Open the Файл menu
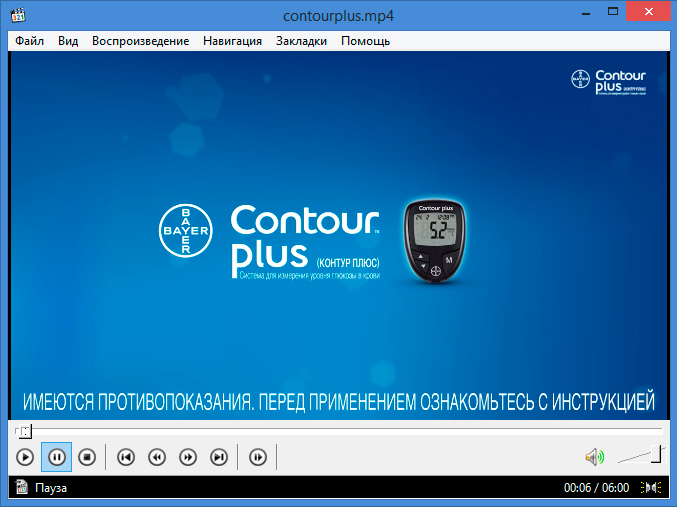This screenshot has height=507, width=677. (x=29, y=41)
